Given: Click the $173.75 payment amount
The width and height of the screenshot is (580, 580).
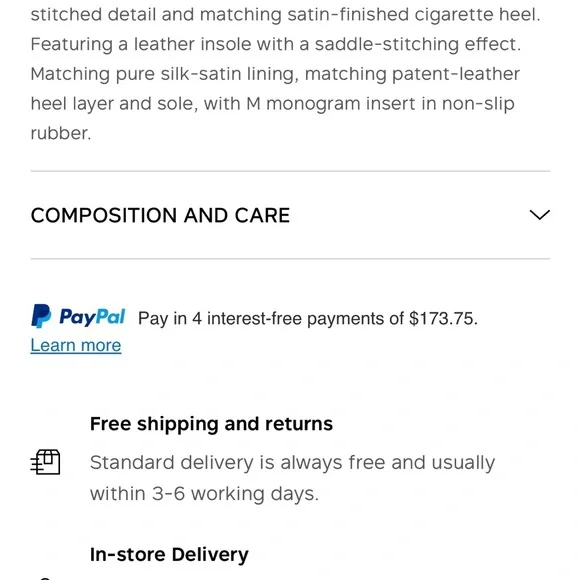Looking at the screenshot, I should (443, 318).
